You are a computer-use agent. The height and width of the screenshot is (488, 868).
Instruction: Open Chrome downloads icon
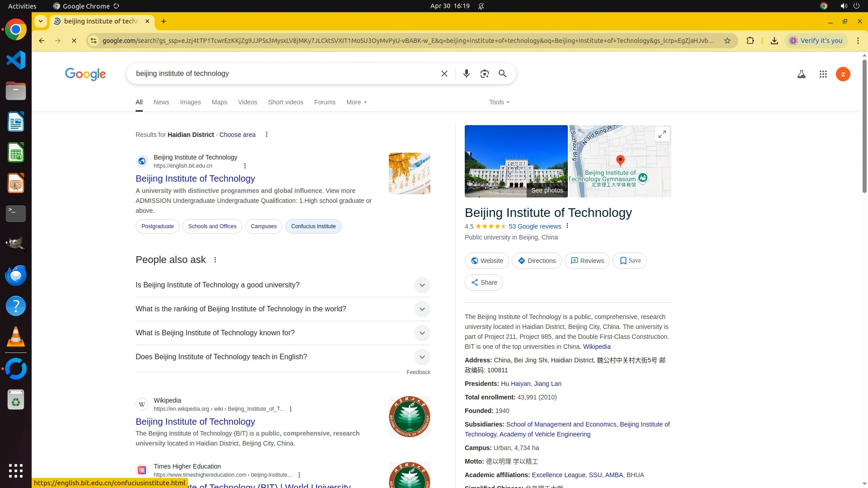pyautogui.click(x=774, y=41)
